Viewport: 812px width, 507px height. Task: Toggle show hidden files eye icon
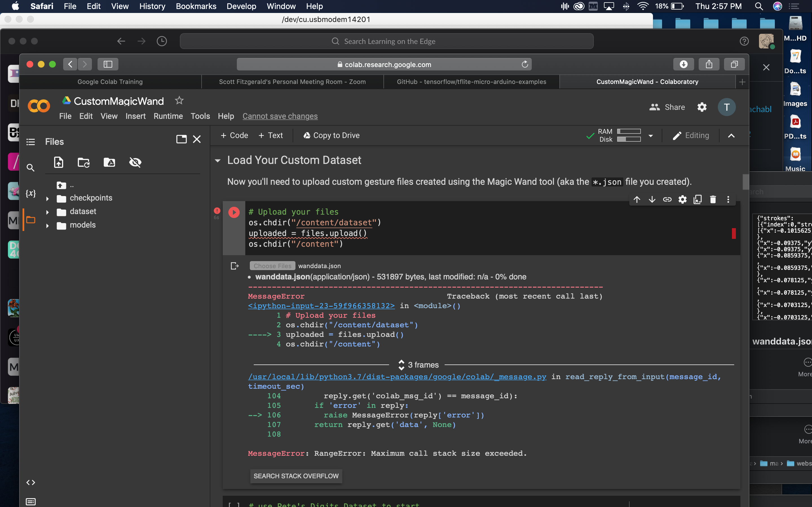[x=135, y=163]
